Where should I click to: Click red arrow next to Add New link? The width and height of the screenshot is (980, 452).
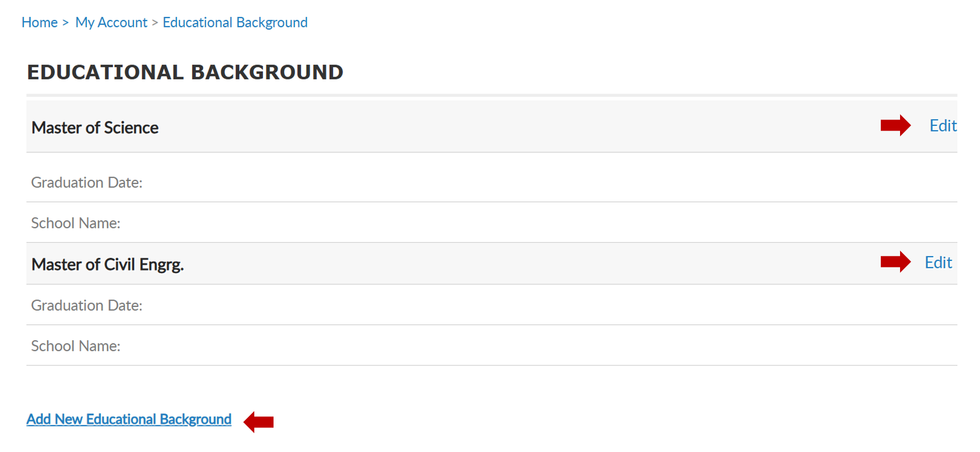(x=259, y=422)
